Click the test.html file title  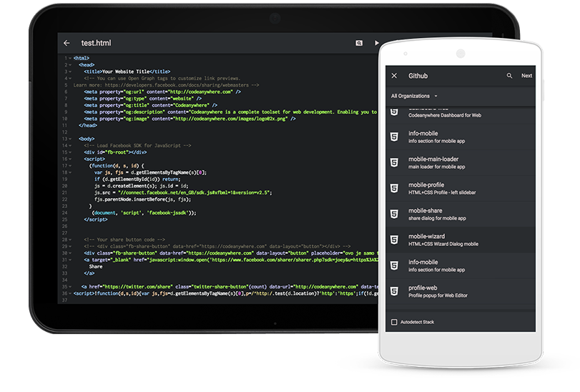click(x=96, y=43)
